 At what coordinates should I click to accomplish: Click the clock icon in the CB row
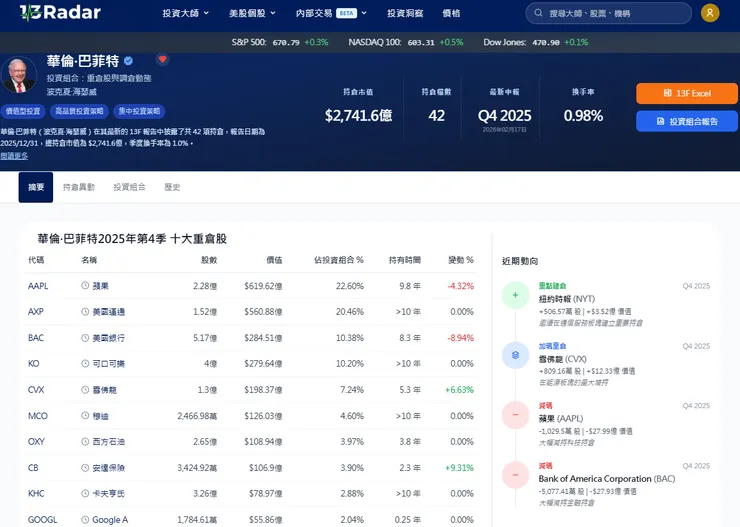pos(85,468)
